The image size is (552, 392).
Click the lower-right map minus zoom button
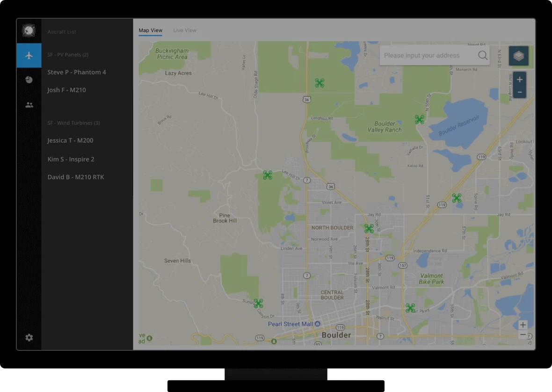tap(523, 334)
